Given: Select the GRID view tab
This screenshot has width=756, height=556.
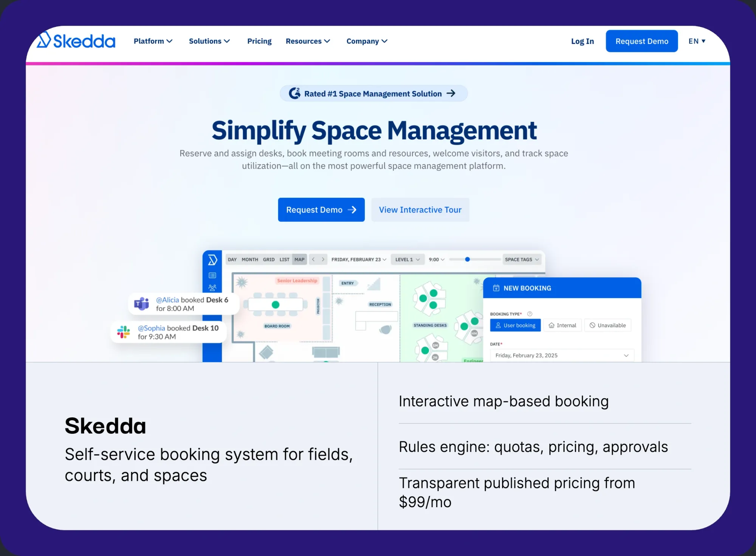Looking at the screenshot, I should pyautogui.click(x=269, y=259).
